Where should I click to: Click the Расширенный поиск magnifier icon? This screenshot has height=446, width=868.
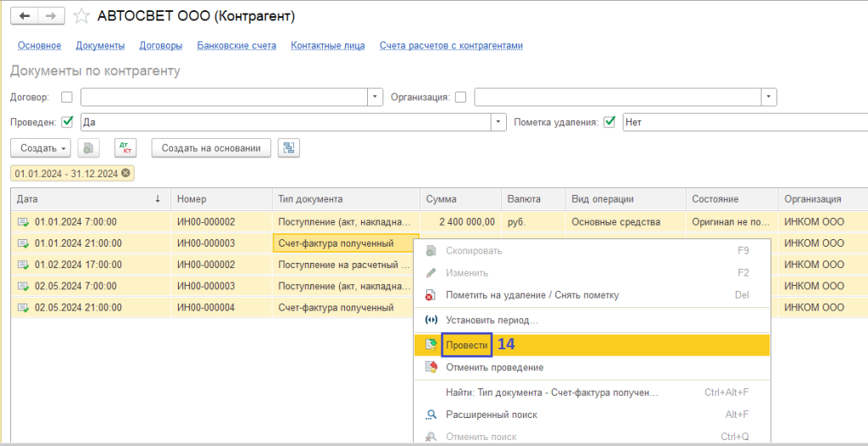tap(431, 415)
